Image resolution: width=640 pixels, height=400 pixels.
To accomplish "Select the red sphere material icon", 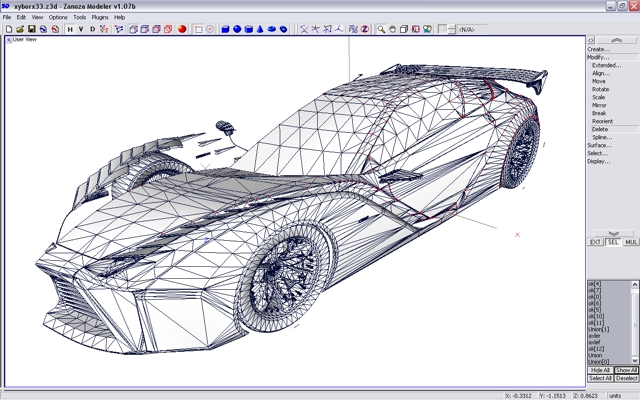I will point(182,29).
